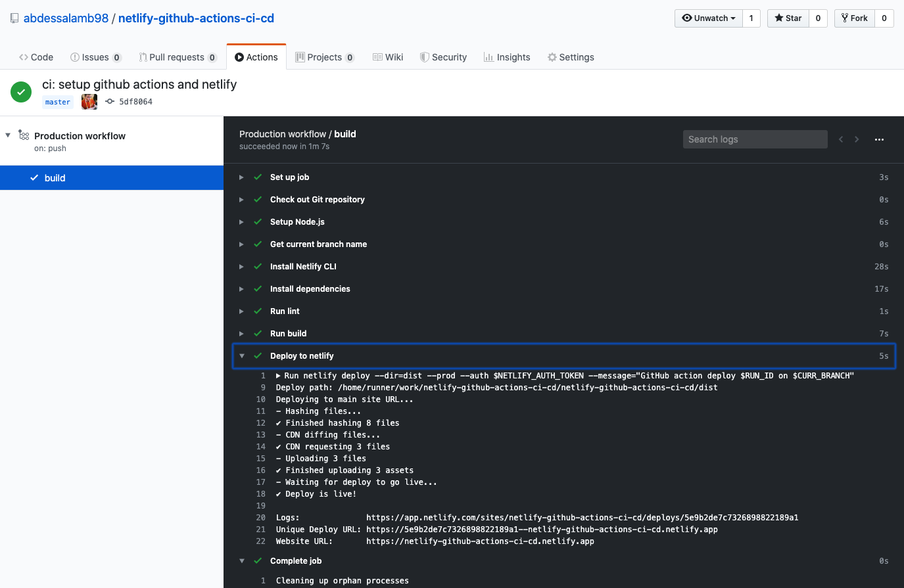Expand the Set up job step
Image resolution: width=904 pixels, height=588 pixels.
click(x=241, y=177)
